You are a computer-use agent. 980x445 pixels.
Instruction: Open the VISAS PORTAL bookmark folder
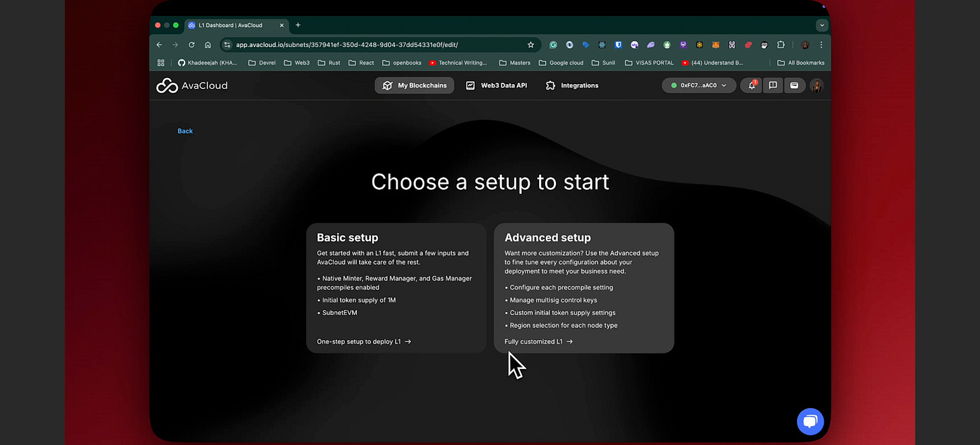(649, 63)
